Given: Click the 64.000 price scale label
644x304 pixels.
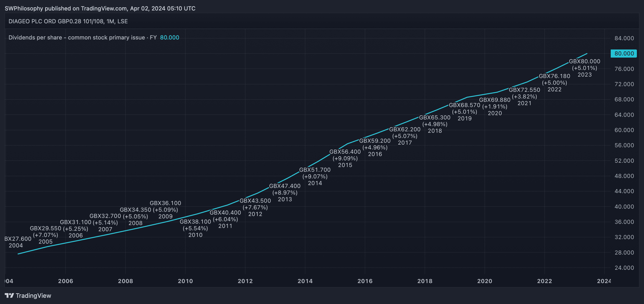Looking at the screenshot, I should point(624,115).
